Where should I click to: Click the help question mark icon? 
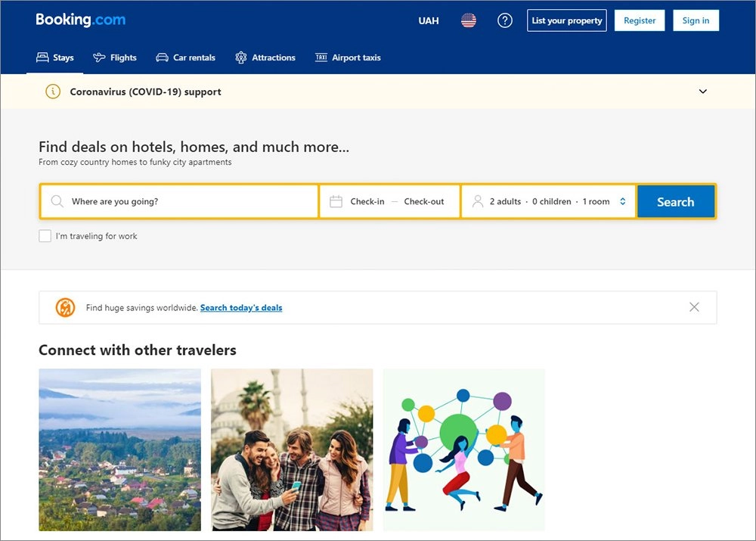[505, 20]
